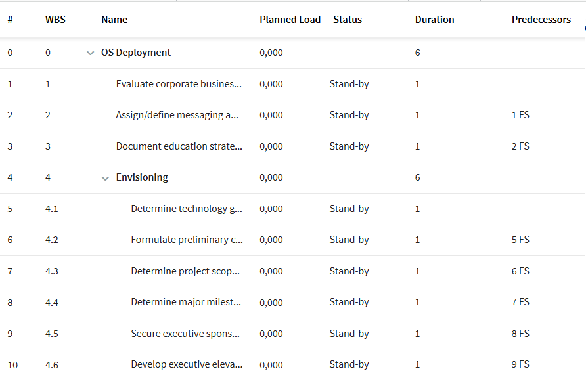Select the Planned Load column header
586x392 pixels.
coord(290,20)
